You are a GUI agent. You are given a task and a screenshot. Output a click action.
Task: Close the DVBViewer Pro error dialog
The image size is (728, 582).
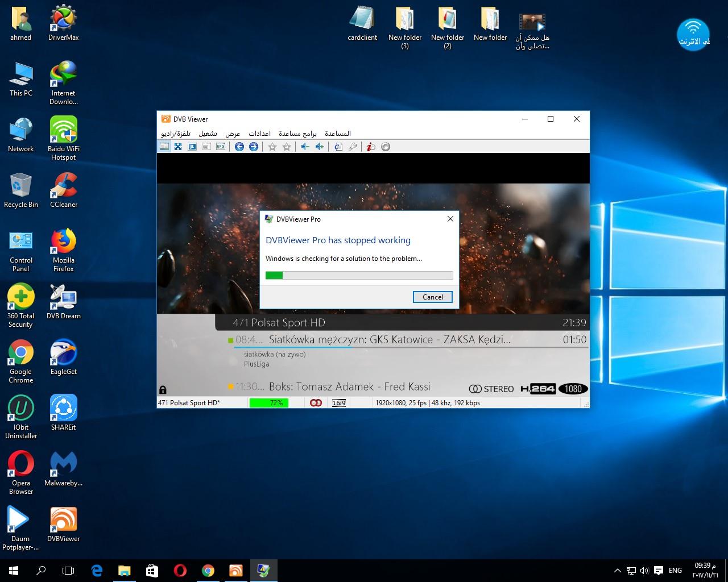click(x=450, y=219)
